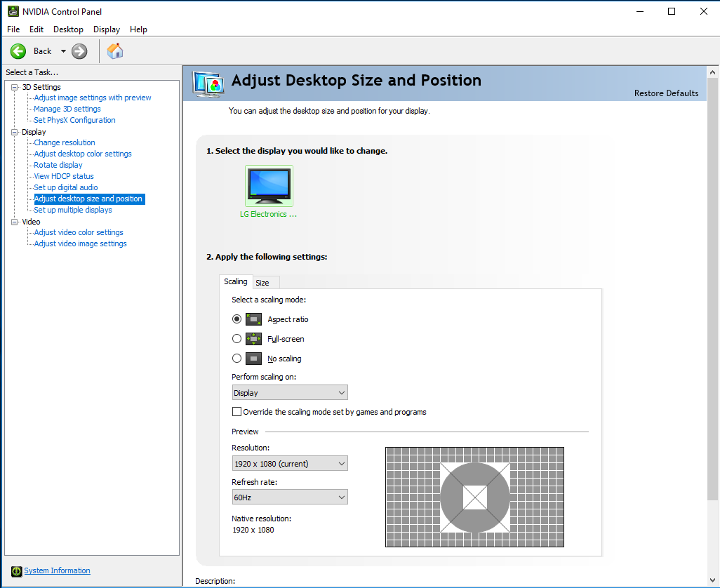Open Change resolution in the task tree
The image size is (720, 588).
pos(65,142)
